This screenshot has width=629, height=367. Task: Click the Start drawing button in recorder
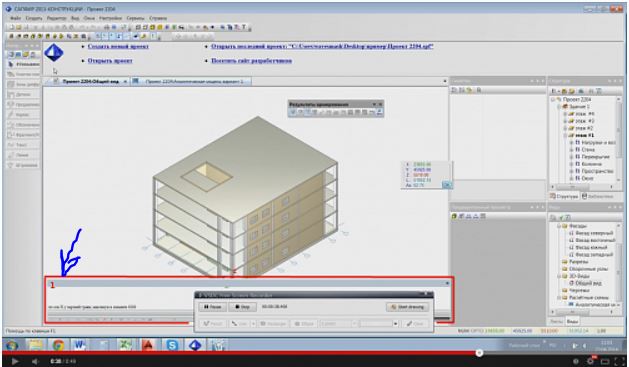tap(408, 307)
